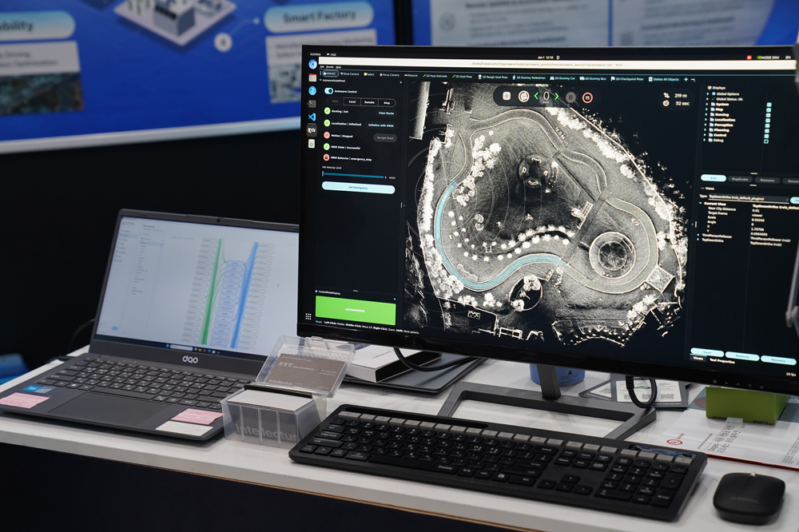Expand the Sensing display group
This screenshot has height=532, width=799.
706,115
